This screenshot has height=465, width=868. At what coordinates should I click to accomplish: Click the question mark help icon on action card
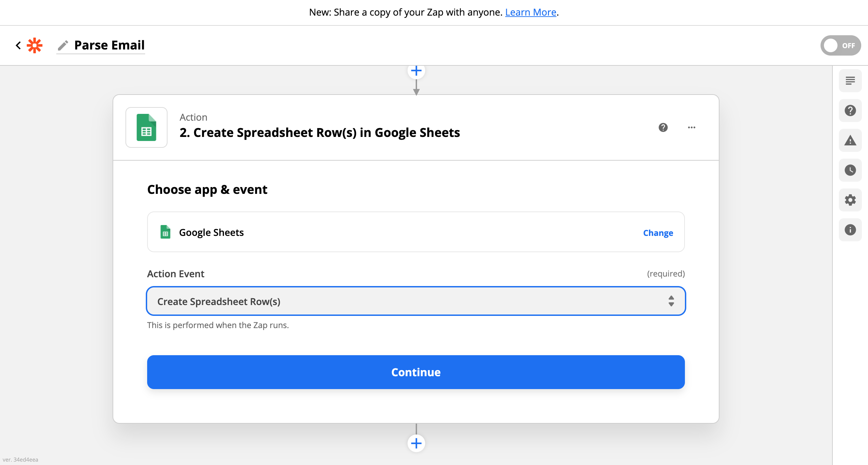[x=663, y=127]
